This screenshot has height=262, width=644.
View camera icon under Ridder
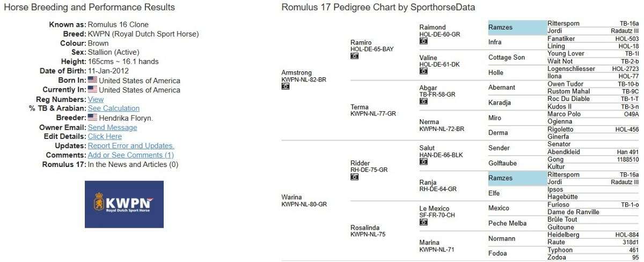pyautogui.click(x=354, y=176)
